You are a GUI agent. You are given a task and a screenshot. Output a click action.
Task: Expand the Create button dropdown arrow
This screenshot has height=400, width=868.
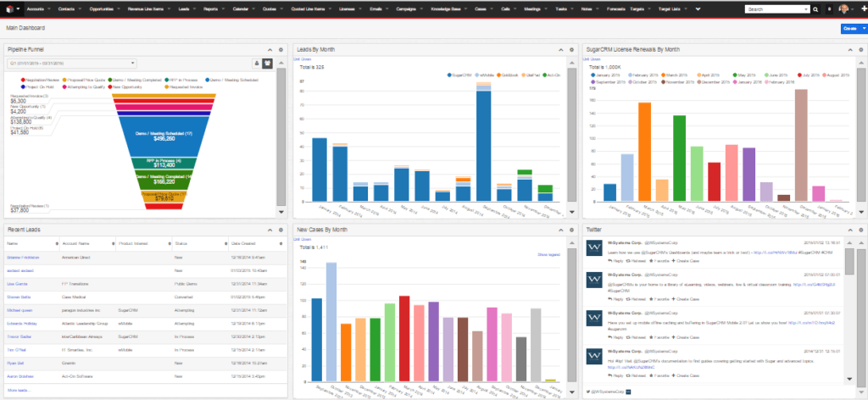click(x=863, y=29)
